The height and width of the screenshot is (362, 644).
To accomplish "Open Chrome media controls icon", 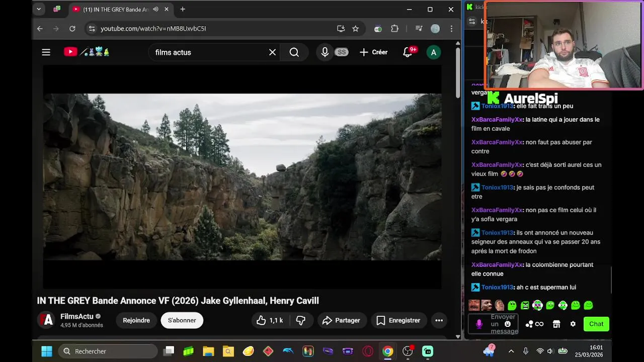I will click(419, 29).
